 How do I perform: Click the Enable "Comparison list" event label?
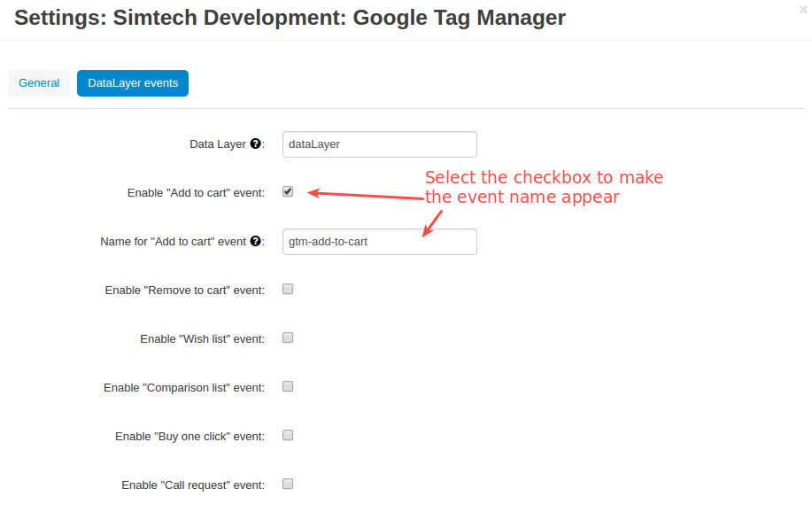point(184,388)
